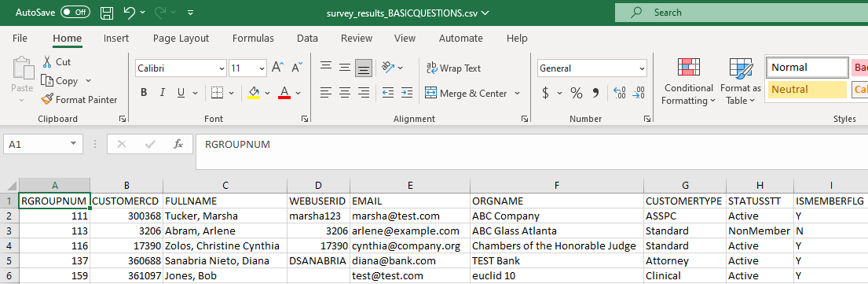This screenshot has height=284, width=868.
Task: Open the Data tab
Action: pyautogui.click(x=307, y=39)
